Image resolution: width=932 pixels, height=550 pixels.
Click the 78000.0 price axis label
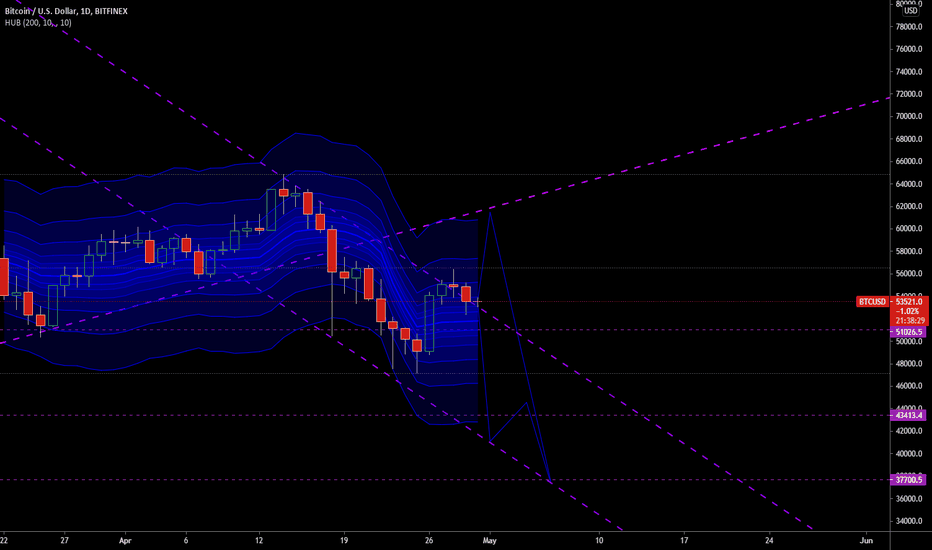click(x=909, y=27)
